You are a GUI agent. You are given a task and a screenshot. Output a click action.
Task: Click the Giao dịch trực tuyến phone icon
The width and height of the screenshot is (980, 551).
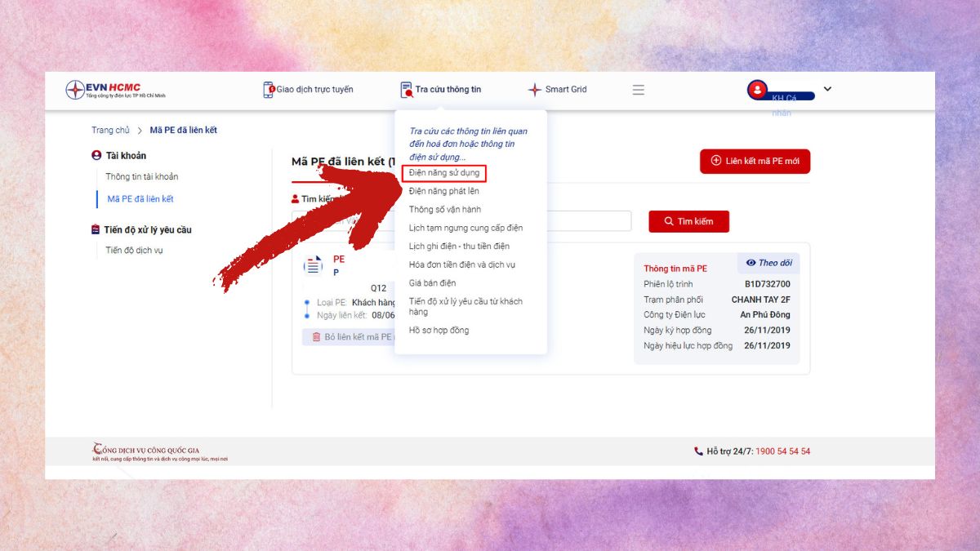pos(269,90)
